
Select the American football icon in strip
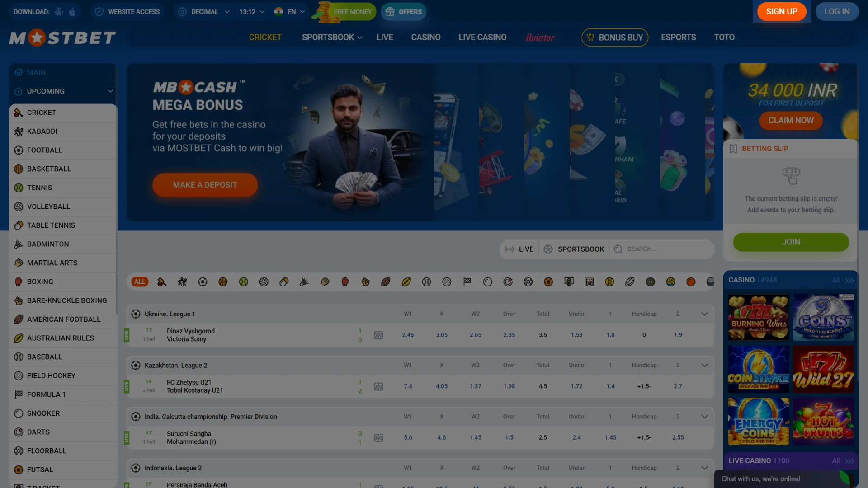386,282
